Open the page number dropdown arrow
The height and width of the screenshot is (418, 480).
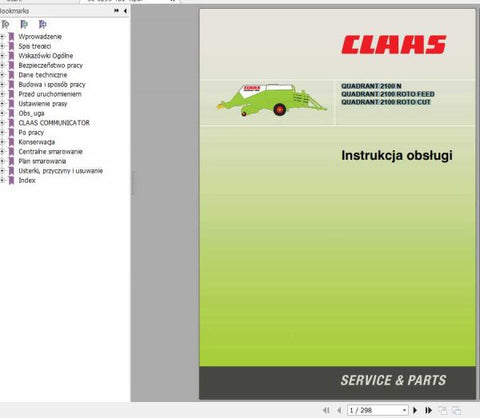click(404, 410)
